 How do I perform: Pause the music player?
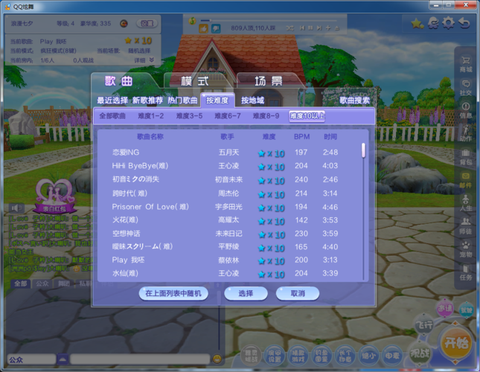point(310,29)
